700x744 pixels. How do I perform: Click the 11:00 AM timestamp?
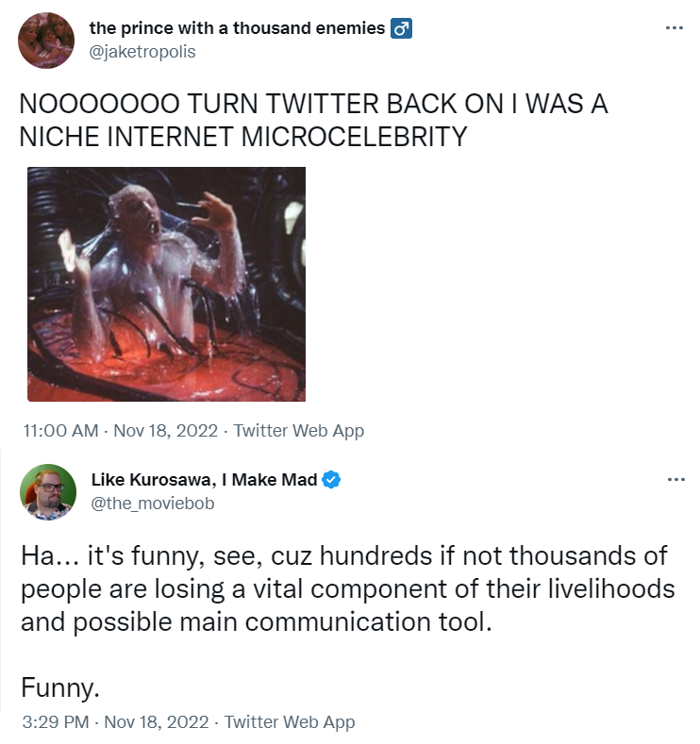[x=58, y=431]
